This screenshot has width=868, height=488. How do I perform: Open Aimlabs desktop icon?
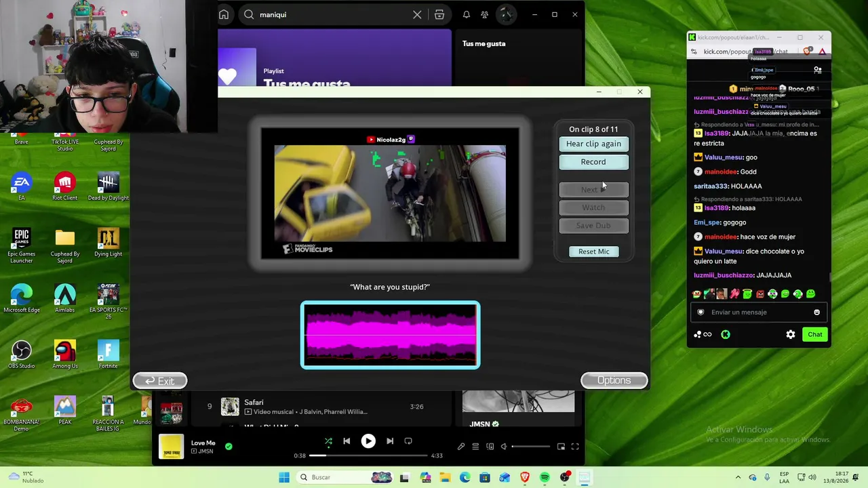coord(65,298)
